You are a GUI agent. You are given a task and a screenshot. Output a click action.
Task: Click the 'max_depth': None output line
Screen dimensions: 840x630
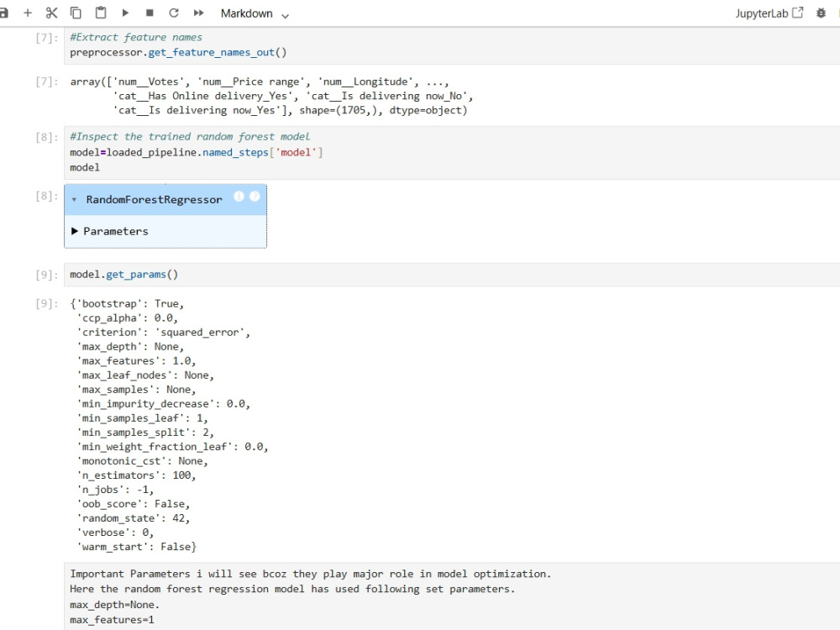130,347
